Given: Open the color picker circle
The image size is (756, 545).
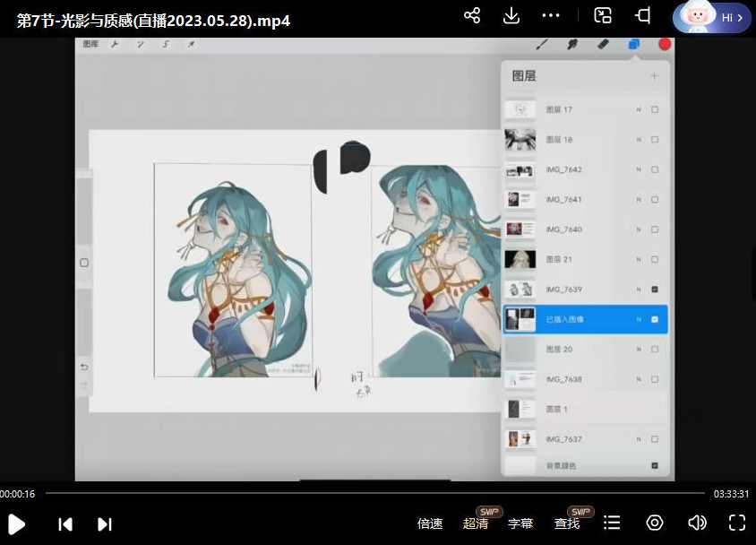Looking at the screenshot, I should coord(663,44).
